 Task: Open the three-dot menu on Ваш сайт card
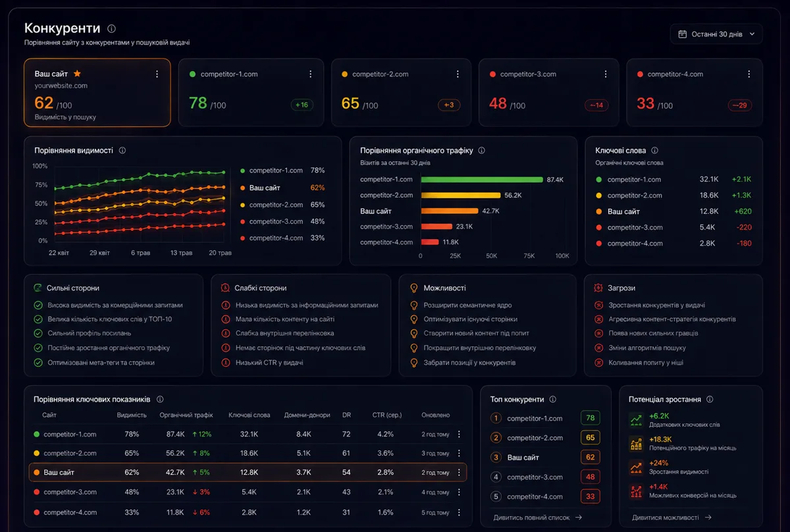[157, 74]
